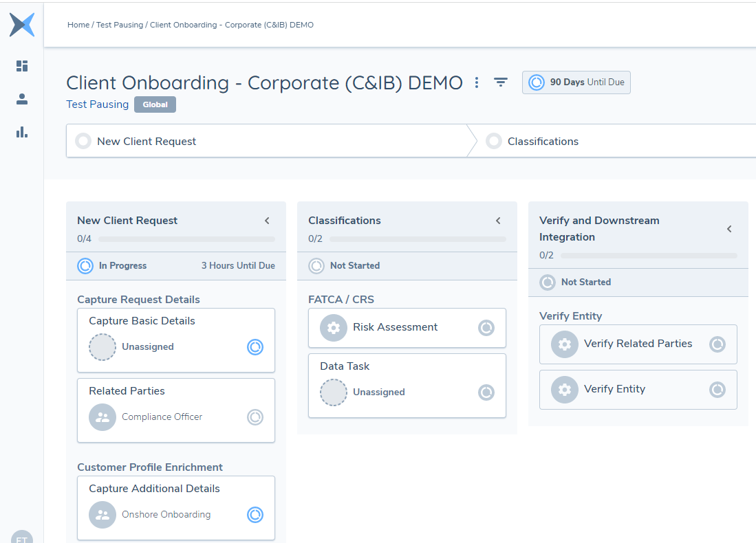Image resolution: width=756 pixels, height=543 pixels.
Task: Open the Verify Related Parties task
Action: click(x=638, y=344)
